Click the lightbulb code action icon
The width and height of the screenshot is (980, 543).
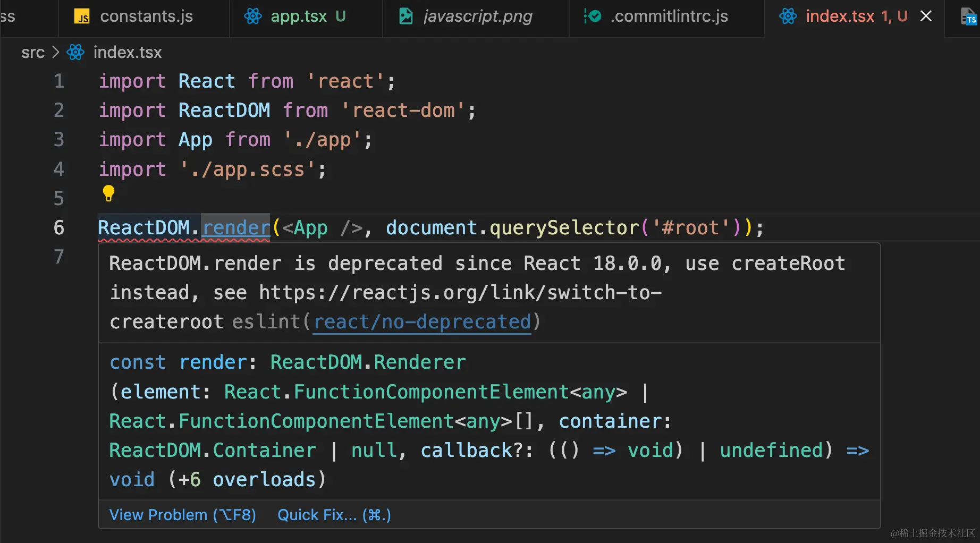pyautogui.click(x=108, y=193)
